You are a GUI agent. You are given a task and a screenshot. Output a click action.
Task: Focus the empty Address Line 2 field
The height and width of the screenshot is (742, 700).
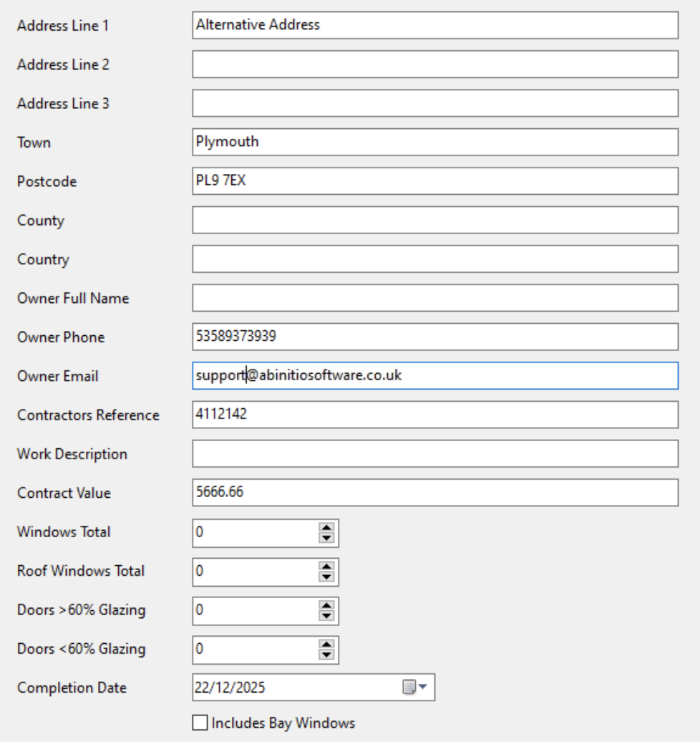434,64
